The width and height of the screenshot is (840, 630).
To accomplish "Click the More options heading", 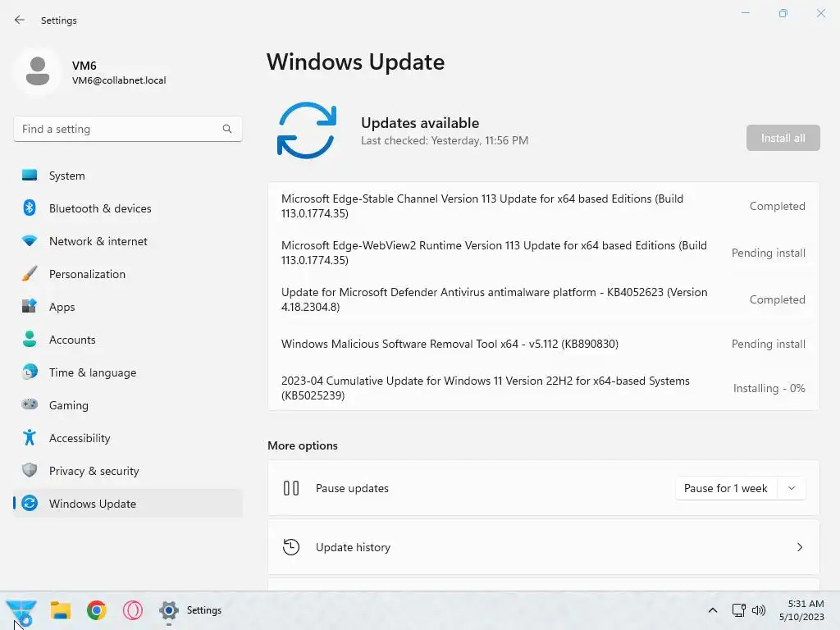I will [302, 445].
